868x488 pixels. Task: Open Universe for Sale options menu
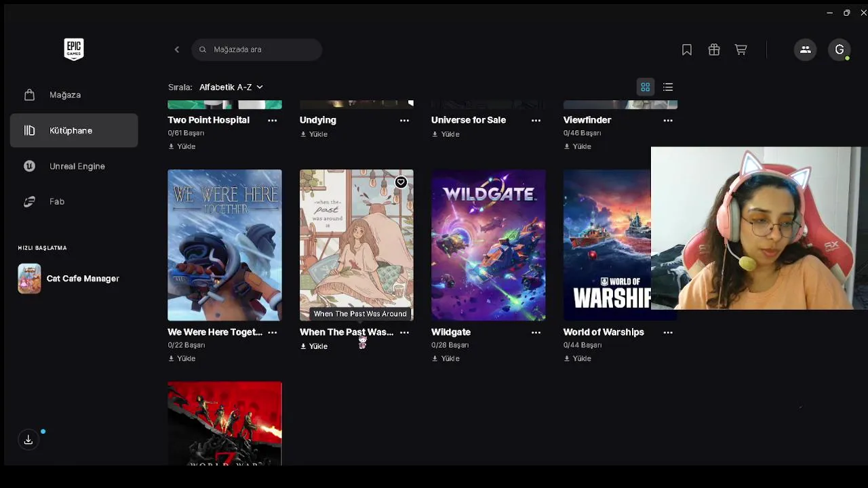click(536, 120)
